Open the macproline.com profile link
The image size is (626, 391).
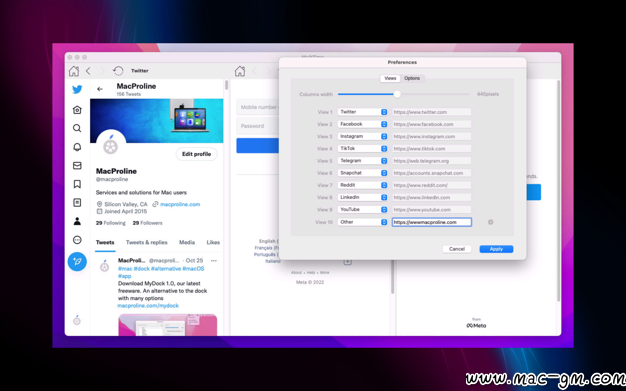[x=180, y=204]
